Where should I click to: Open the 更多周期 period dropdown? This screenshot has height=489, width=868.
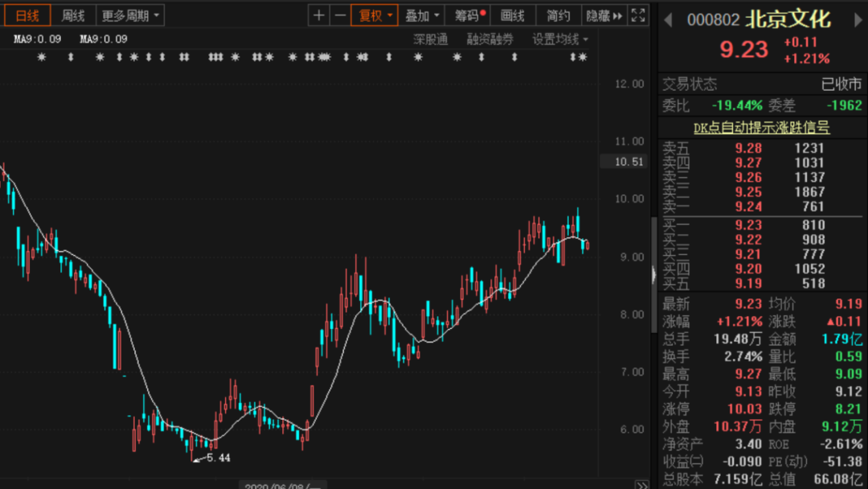coord(131,15)
